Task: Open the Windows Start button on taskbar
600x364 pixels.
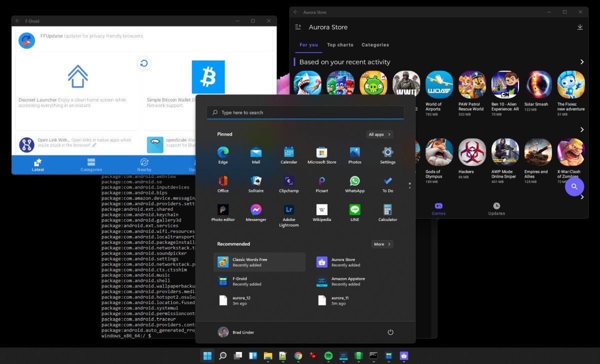Action: pyautogui.click(x=207, y=355)
